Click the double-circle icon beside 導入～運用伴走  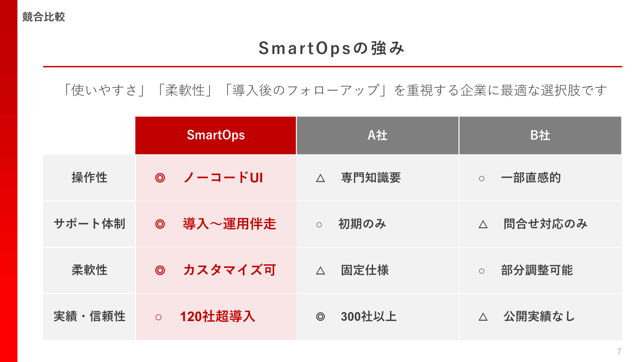click(160, 224)
